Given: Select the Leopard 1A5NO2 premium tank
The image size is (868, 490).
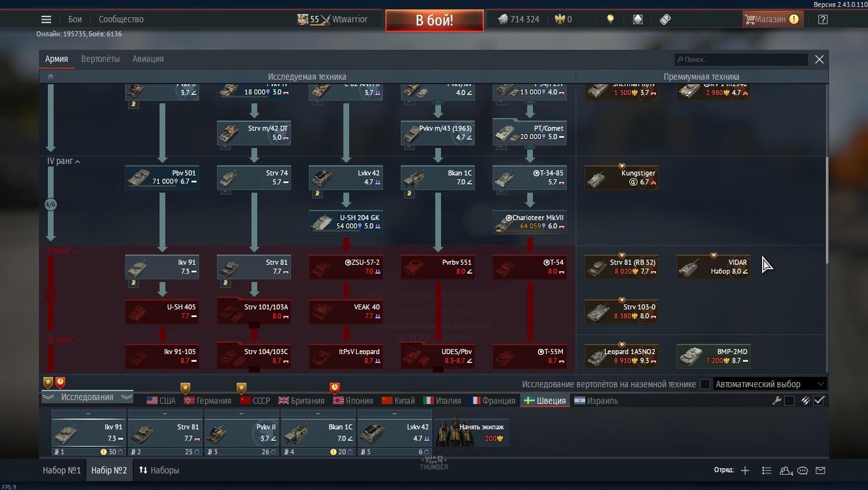Looking at the screenshot, I should pos(622,356).
